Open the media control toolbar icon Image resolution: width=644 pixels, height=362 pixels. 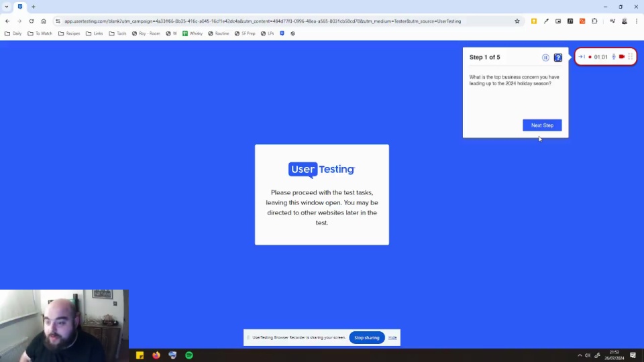point(612,21)
